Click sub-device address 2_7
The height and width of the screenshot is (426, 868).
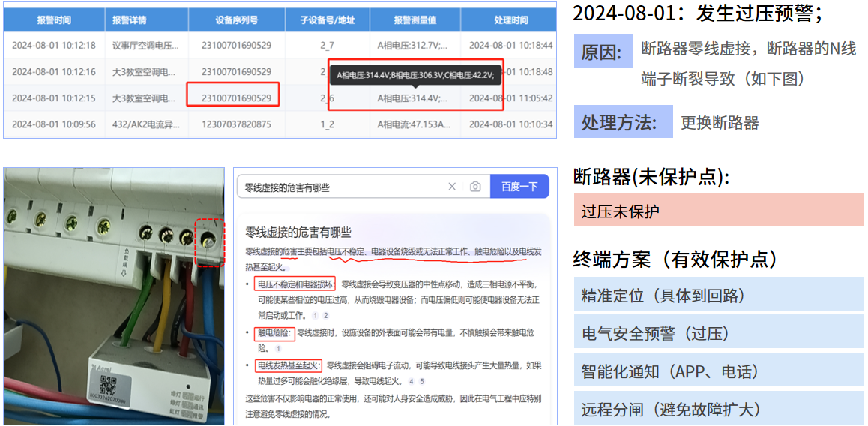(x=327, y=46)
